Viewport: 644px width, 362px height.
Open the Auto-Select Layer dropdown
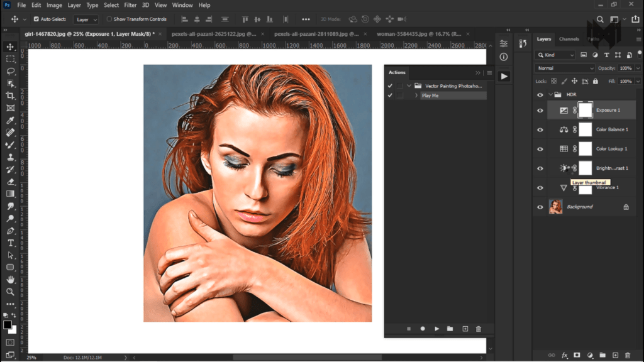coord(86,19)
